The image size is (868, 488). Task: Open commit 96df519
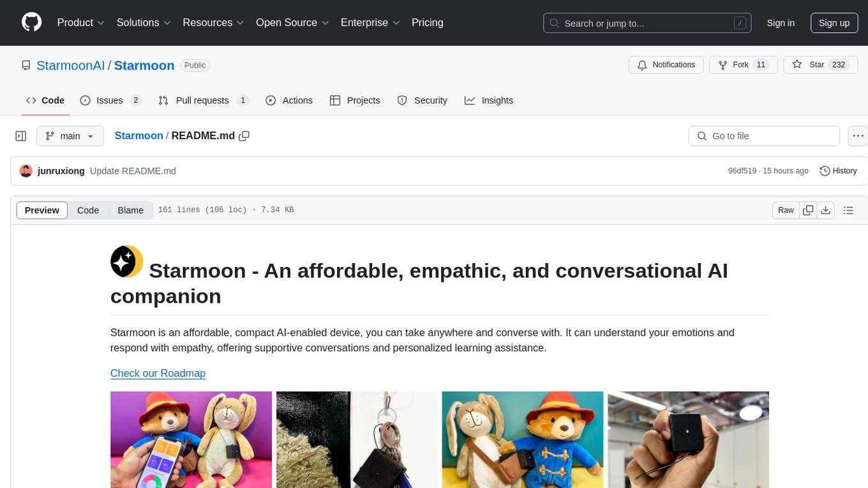tap(742, 171)
